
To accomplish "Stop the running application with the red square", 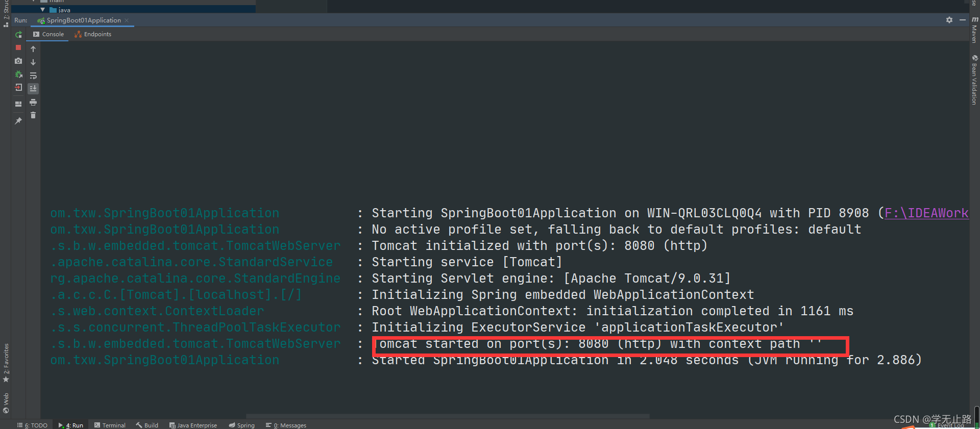I will pos(18,47).
